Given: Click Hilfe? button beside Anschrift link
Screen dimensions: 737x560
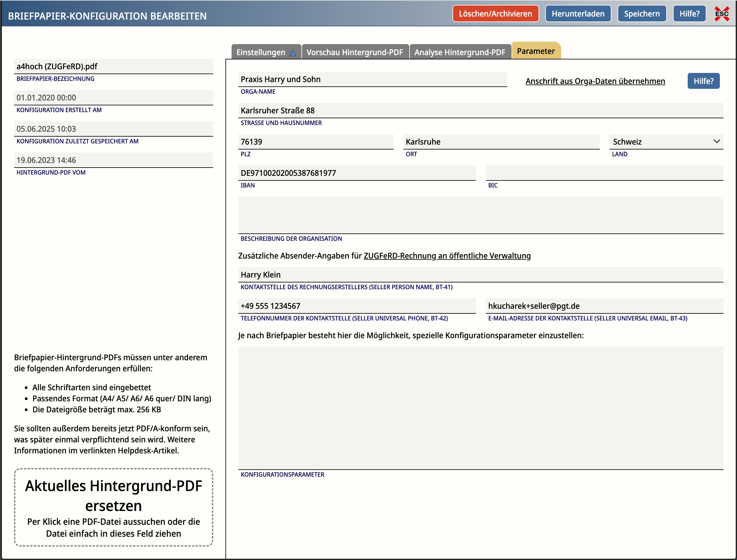Looking at the screenshot, I should [703, 81].
